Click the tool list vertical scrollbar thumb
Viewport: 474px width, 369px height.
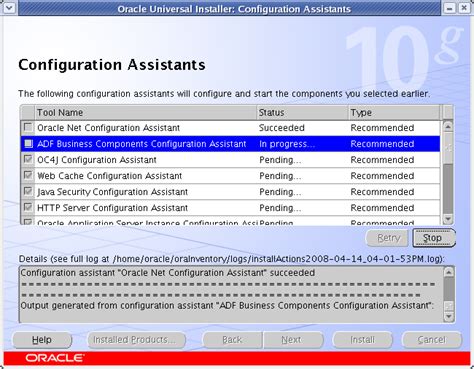(448, 188)
